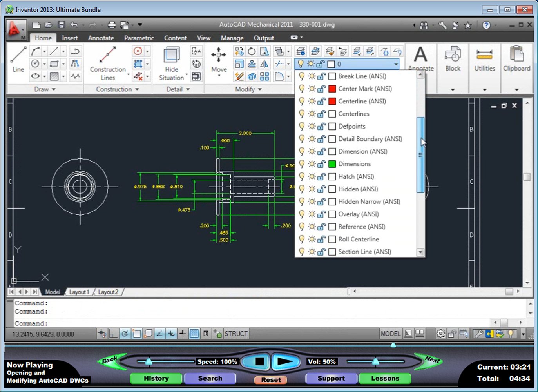Toggle the STRUCT status bar button
The image size is (538, 392).
point(236,334)
